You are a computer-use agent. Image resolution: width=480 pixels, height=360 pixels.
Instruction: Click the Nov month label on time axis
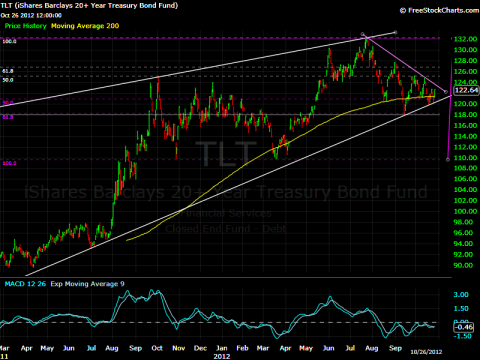point(179,348)
